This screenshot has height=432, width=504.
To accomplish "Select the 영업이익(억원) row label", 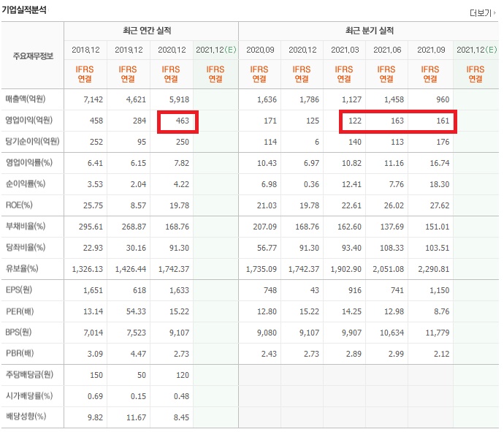I will [x=29, y=121].
